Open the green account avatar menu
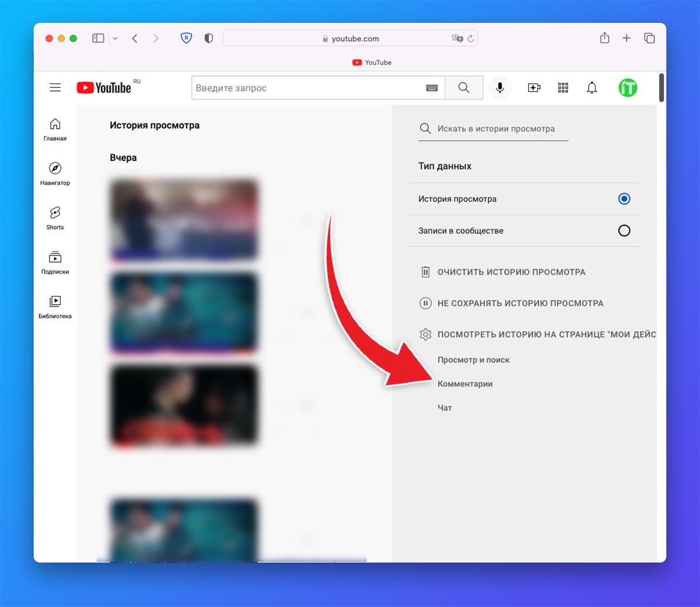The width and height of the screenshot is (700, 607). point(628,88)
